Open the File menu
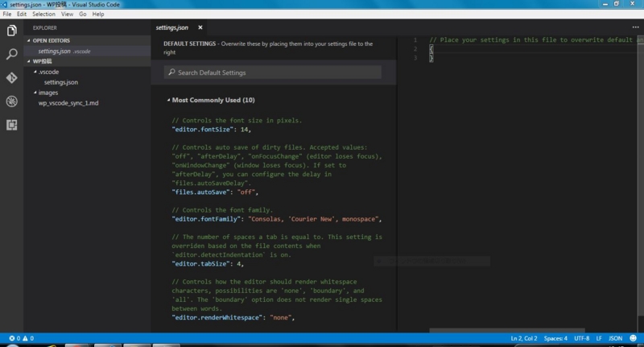 tap(7, 14)
